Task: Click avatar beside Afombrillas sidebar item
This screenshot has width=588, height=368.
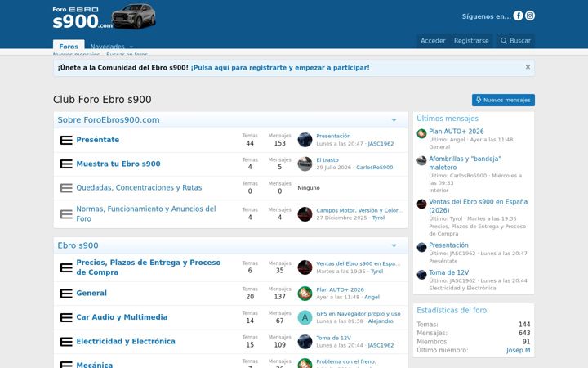Action: (x=421, y=161)
